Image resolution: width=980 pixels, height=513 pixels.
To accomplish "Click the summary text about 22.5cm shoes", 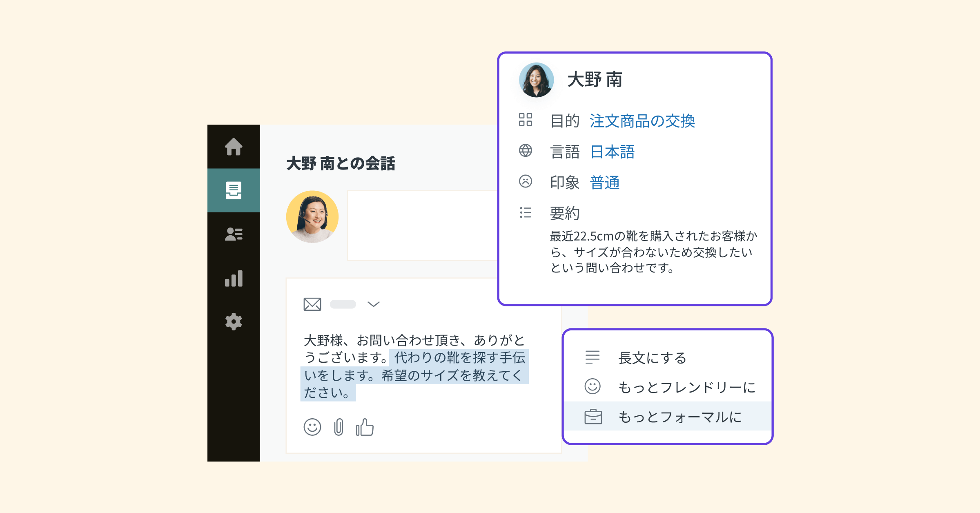I will [653, 252].
